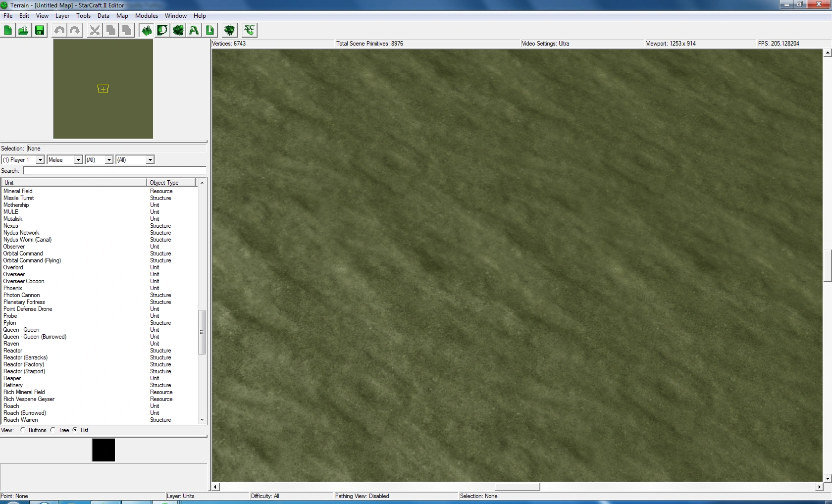The height and width of the screenshot is (504, 832).
Task: Open the Terrain module mountain icon
Action: pyautogui.click(x=147, y=30)
